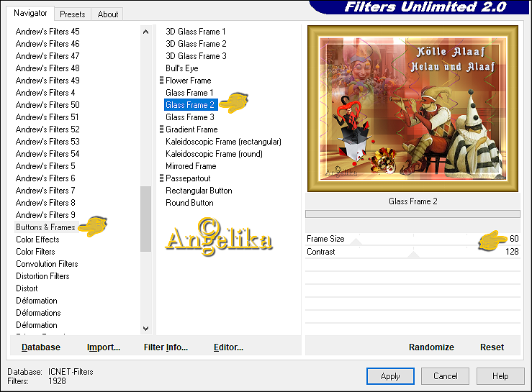Select the Navigator tab
The image size is (532, 392).
30,13
